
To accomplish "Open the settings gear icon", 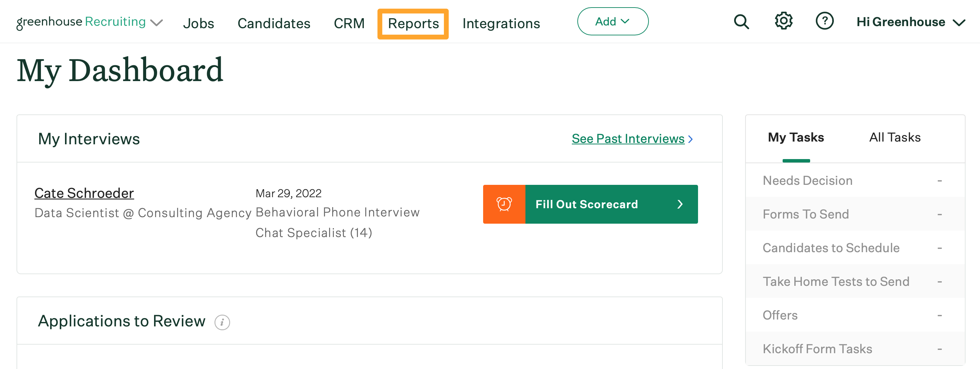I will coord(783,22).
